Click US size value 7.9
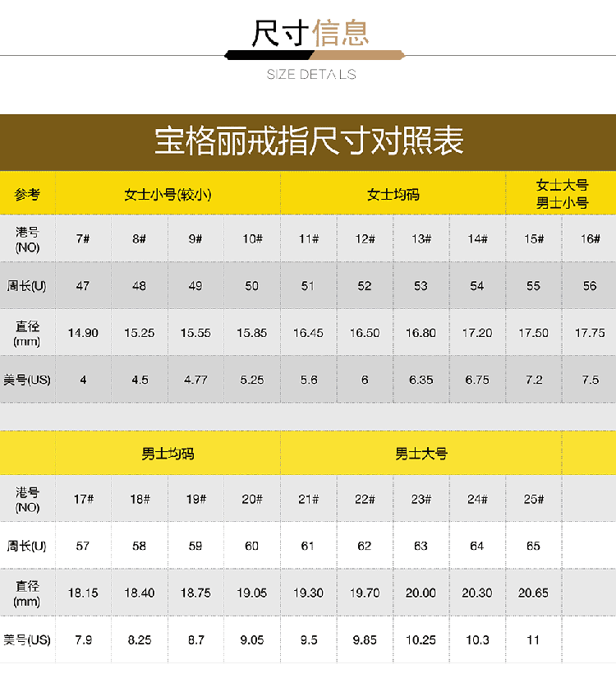This screenshot has width=616, height=697. pos(84,640)
